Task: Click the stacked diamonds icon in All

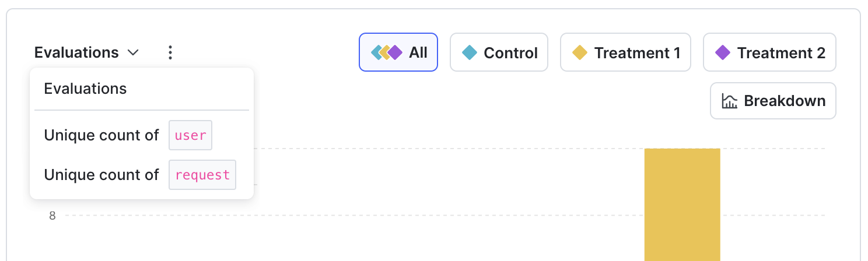Action: [x=386, y=53]
